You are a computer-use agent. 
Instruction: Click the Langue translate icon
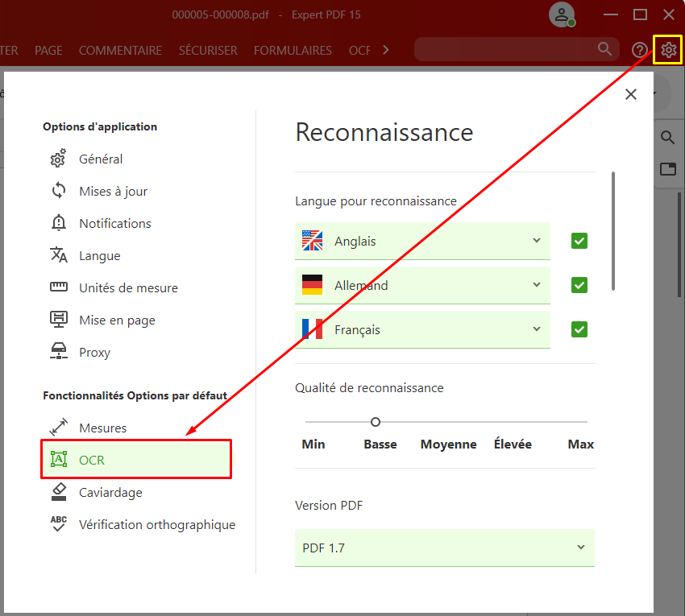pyautogui.click(x=59, y=255)
